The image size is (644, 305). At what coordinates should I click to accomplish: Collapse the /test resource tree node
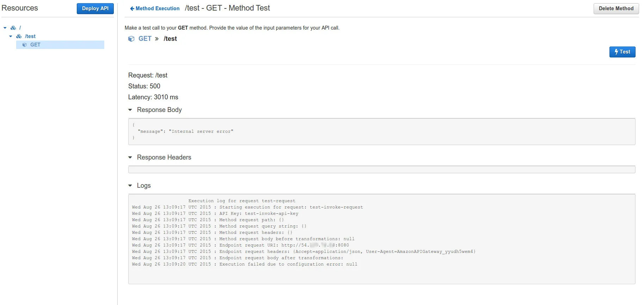click(11, 36)
